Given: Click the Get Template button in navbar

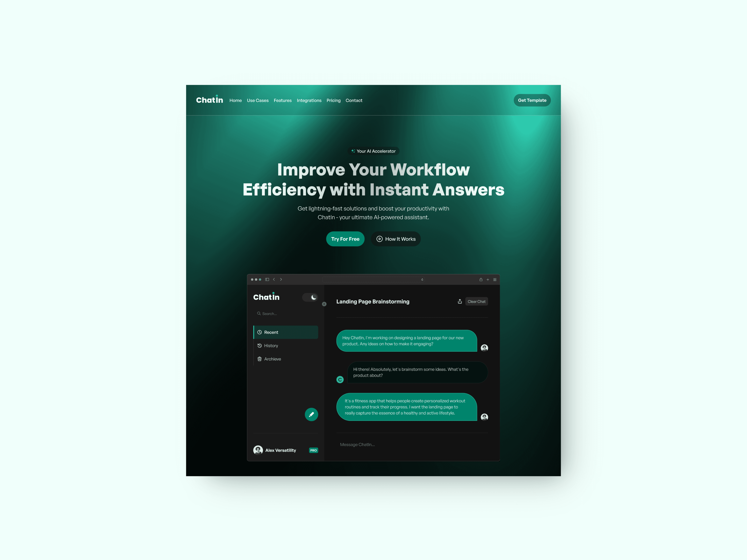Looking at the screenshot, I should pyautogui.click(x=531, y=100).
